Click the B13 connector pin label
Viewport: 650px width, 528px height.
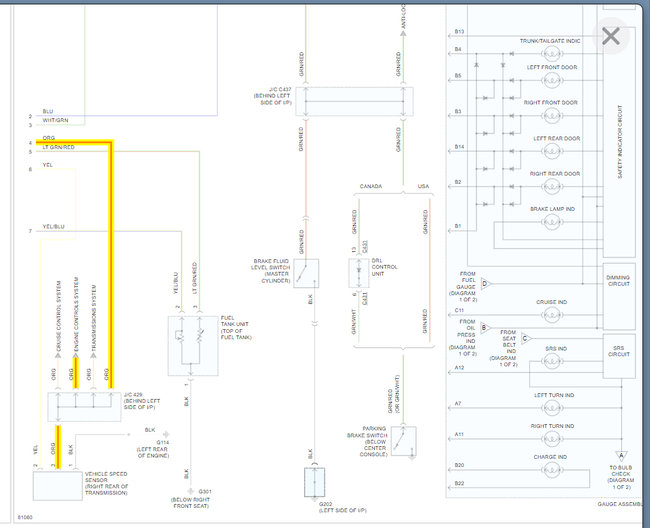459,31
